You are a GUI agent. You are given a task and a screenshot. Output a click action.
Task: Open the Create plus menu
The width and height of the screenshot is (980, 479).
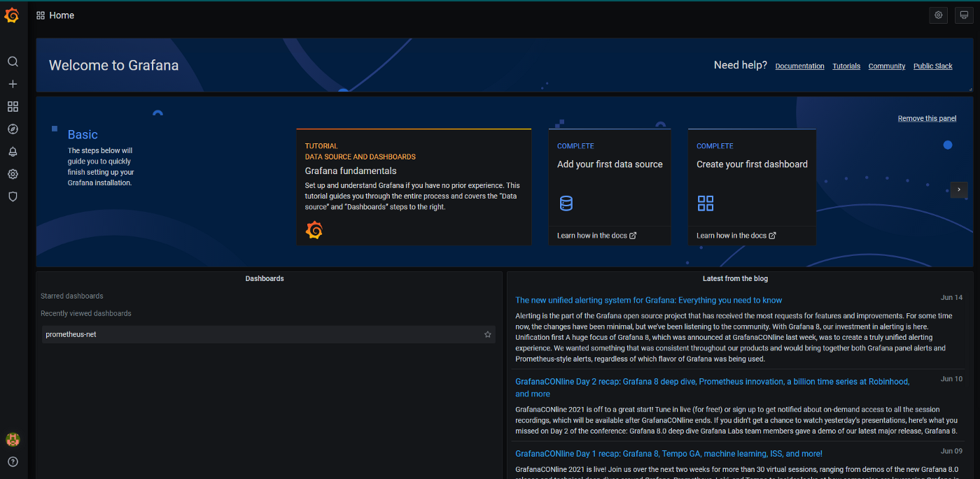point(13,84)
